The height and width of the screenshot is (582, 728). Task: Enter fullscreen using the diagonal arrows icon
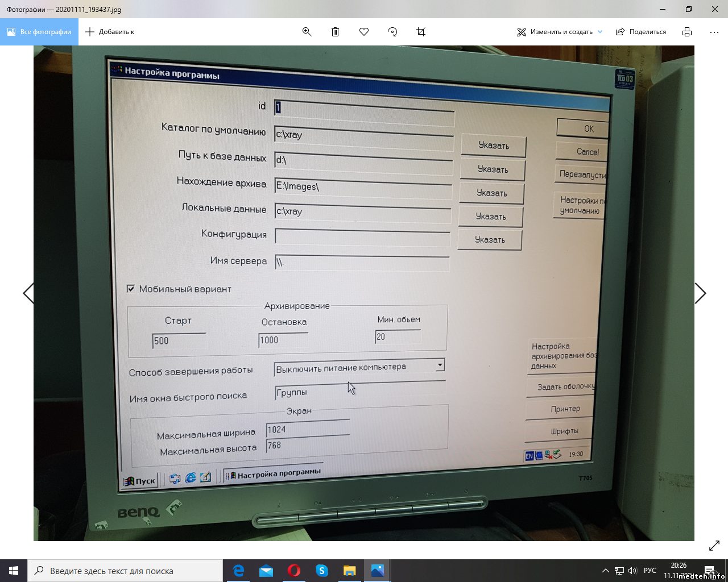tap(714, 546)
